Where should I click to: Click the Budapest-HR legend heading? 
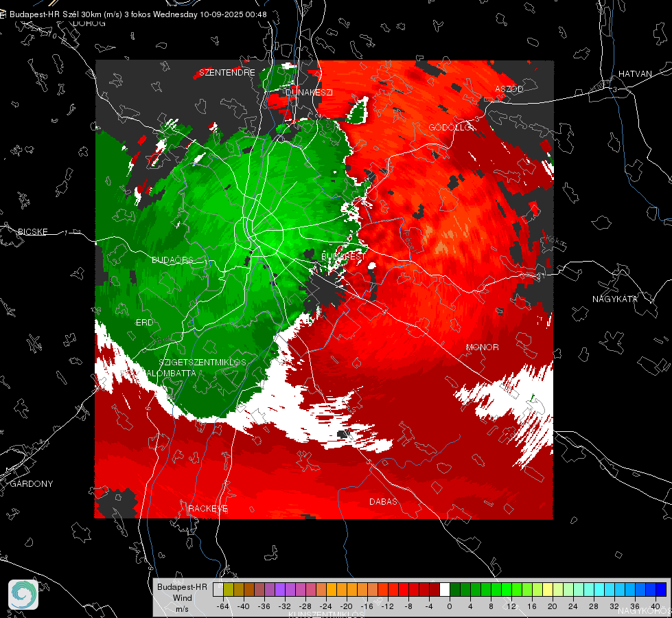click(x=182, y=586)
